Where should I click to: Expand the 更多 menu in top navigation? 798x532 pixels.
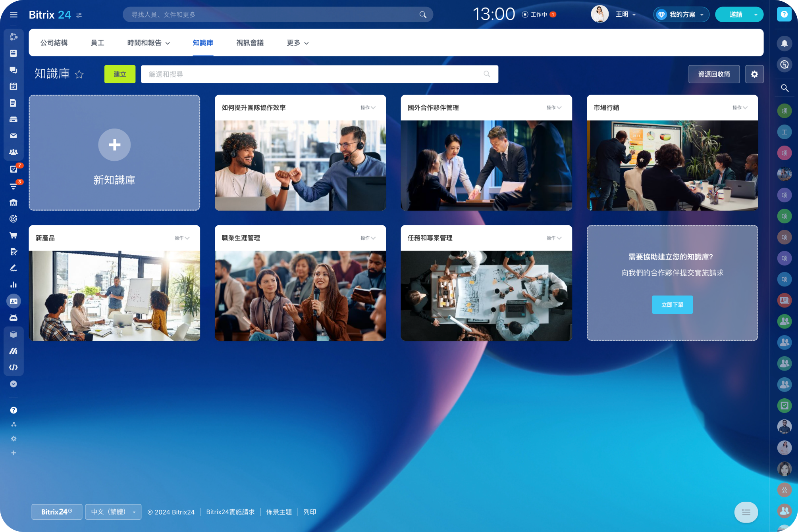(297, 43)
